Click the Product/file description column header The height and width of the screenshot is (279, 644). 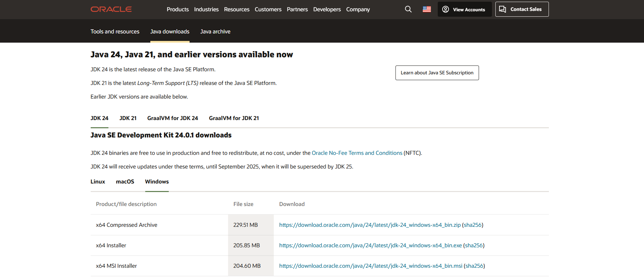[x=126, y=204]
